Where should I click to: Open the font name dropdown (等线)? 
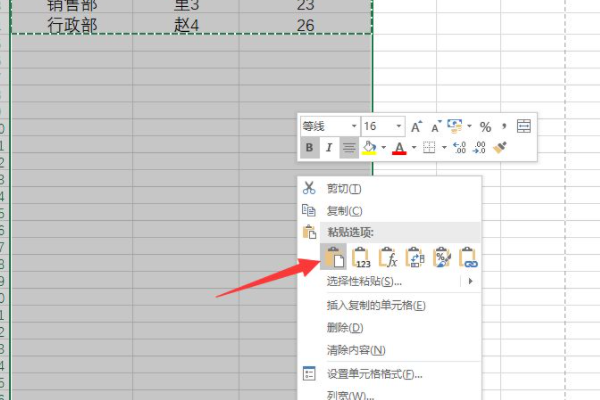354,126
